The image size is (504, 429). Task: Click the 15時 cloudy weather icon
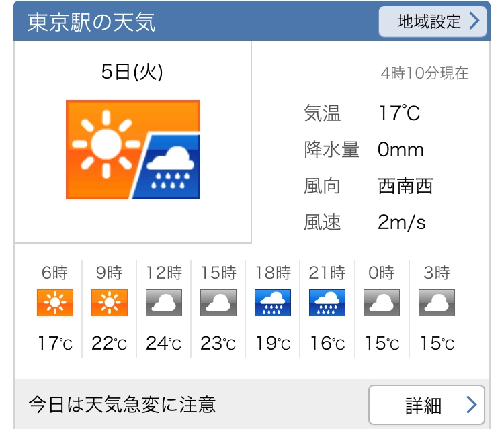[x=218, y=303]
